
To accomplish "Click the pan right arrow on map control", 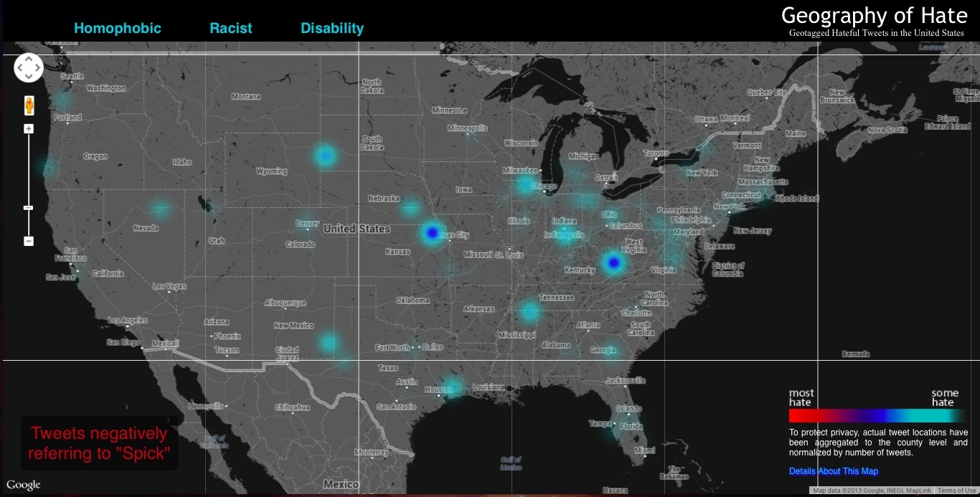I will [x=37, y=68].
